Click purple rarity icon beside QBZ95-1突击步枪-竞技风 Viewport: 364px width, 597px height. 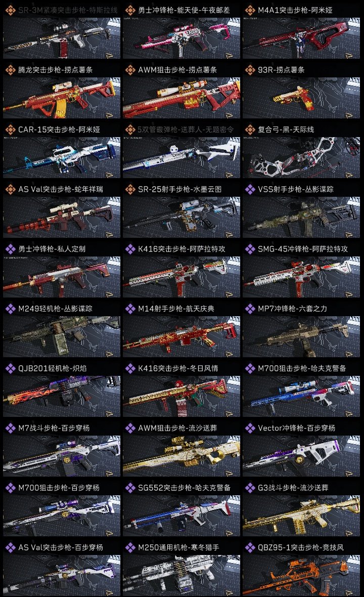250,547
